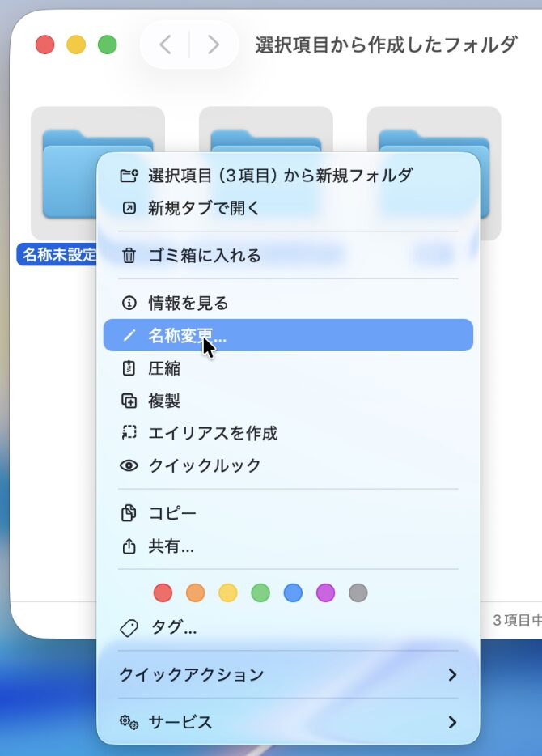This screenshot has height=756, width=542.
Task: Select 新規タブで開く menu item
Action: pos(204,208)
